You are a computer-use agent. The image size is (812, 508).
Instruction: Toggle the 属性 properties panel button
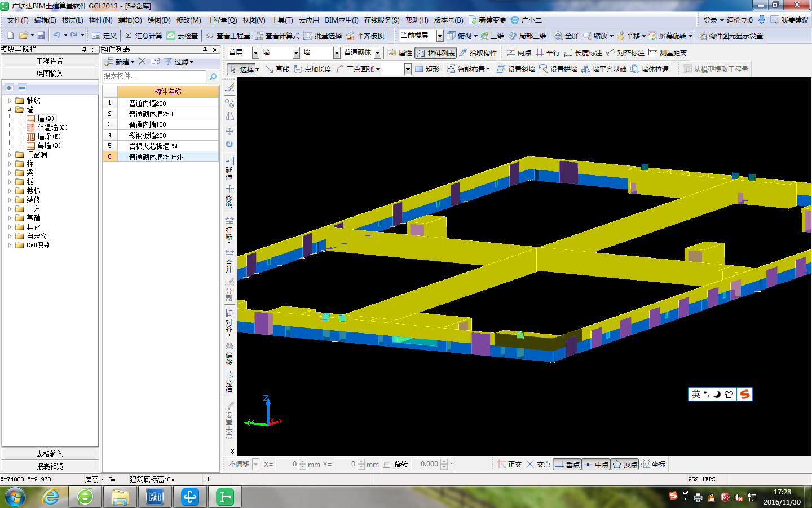click(400, 52)
